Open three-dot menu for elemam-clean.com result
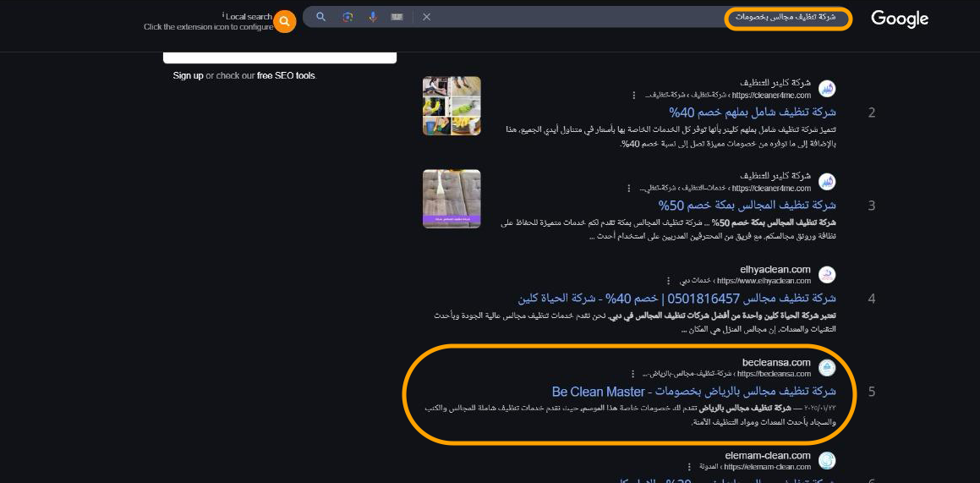Viewport: 980px width, 483px height. pos(689,467)
